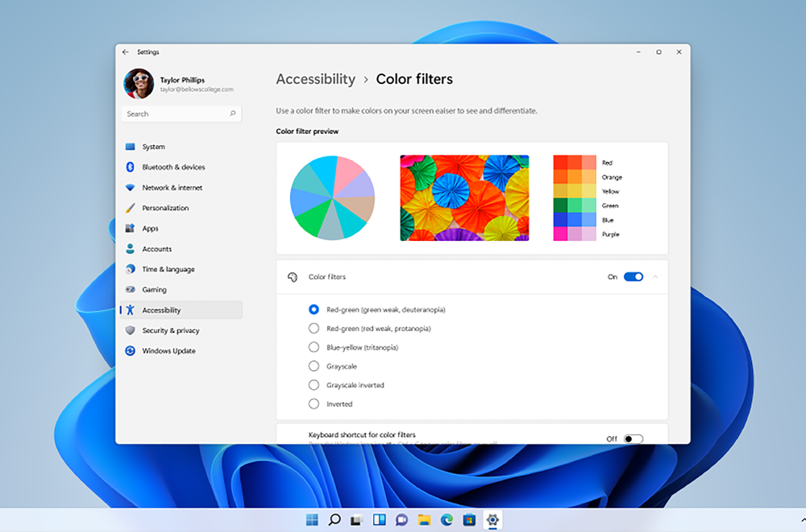Open Bluetooth & devices settings
The image size is (806, 532).
(174, 167)
